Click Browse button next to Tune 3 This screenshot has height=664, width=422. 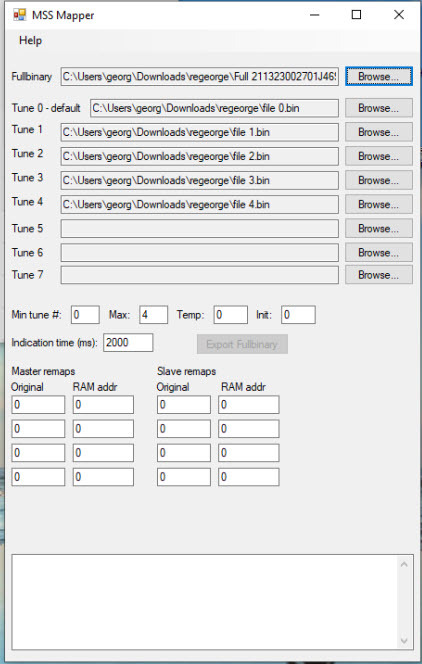tap(379, 180)
